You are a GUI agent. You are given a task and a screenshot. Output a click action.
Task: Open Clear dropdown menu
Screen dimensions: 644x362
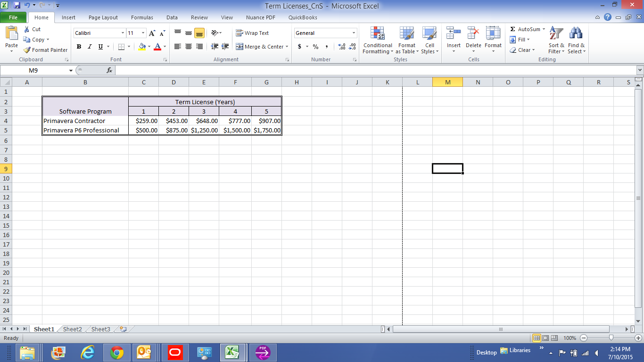click(x=522, y=50)
